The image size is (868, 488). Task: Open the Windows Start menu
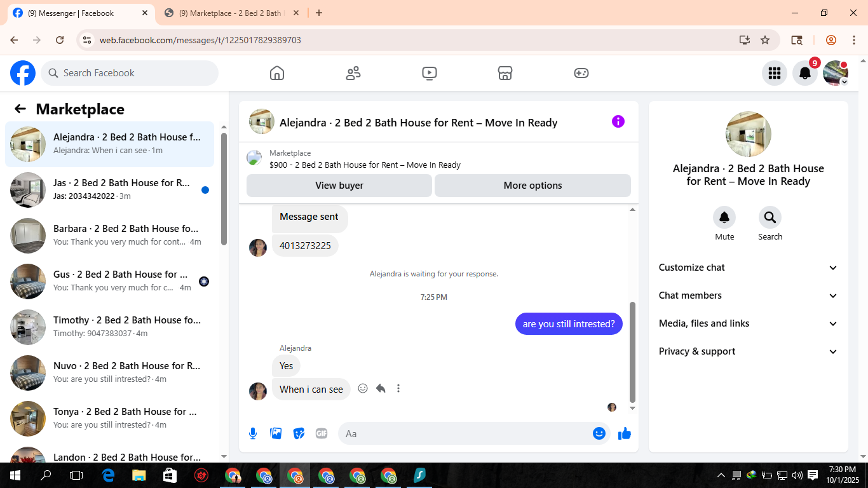[x=15, y=475]
